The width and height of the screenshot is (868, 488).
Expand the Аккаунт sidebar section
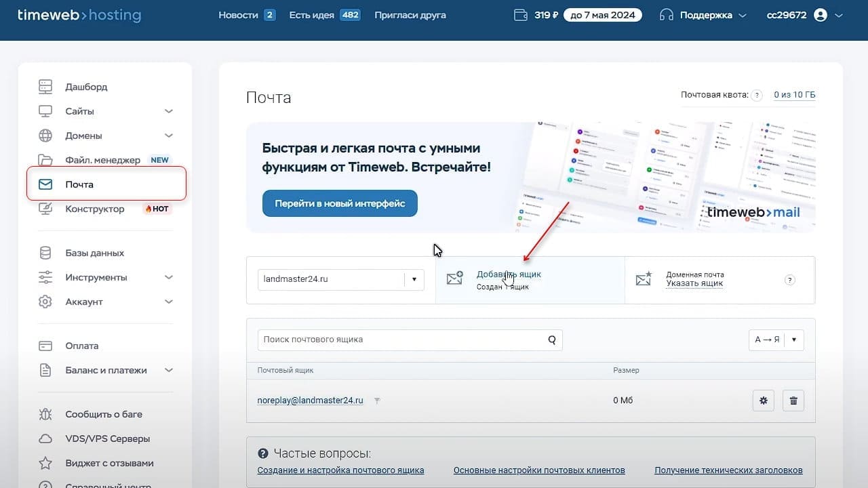click(169, 302)
